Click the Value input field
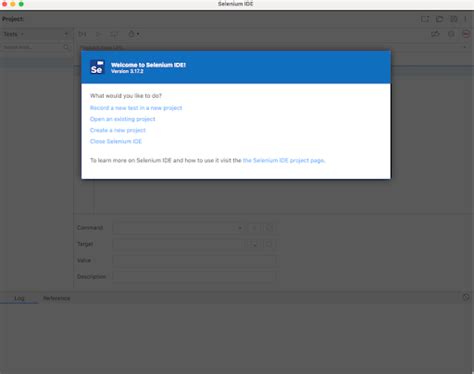474x374 pixels. coord(195,260)
